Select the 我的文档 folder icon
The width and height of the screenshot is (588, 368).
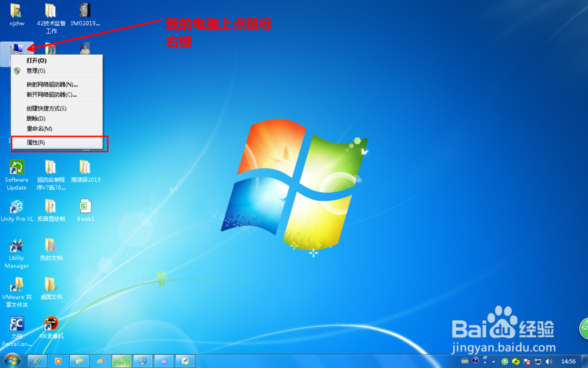(x=51, y=249)
